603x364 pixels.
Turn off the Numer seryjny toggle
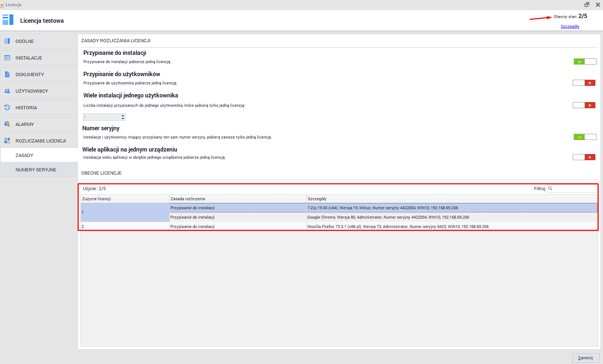[x=585, y=137]
